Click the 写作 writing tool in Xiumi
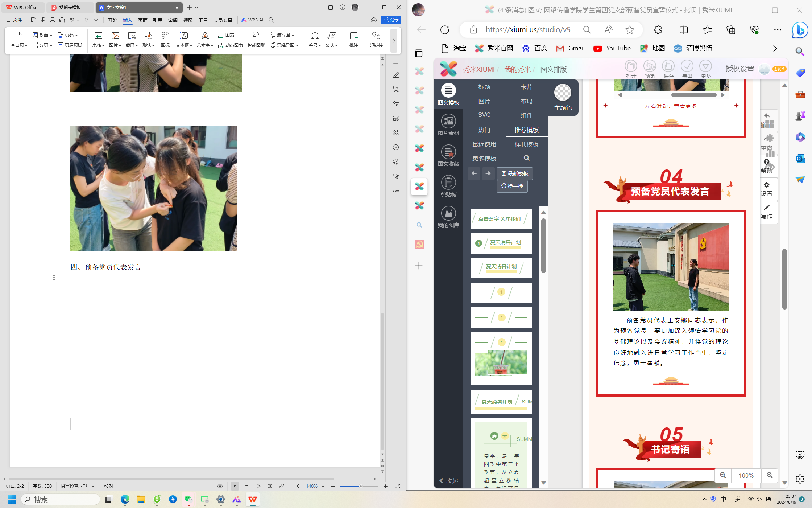Viewport: 812px width, 508px height. (767, 212)
